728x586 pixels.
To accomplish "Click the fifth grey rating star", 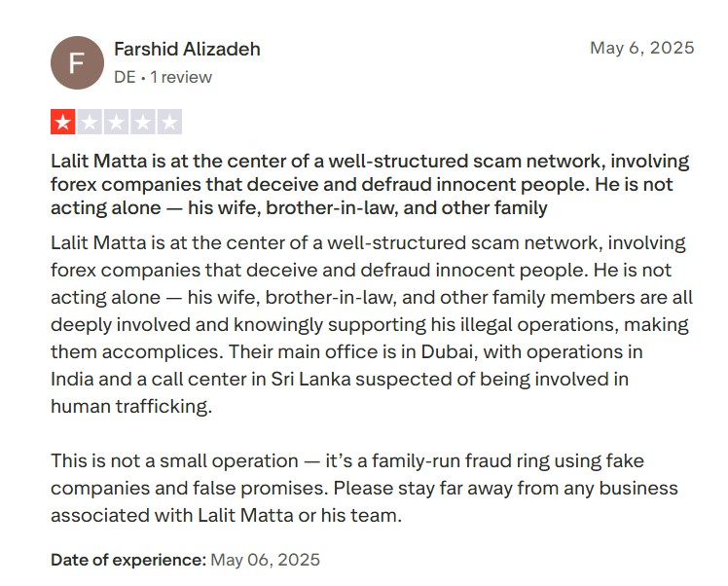I will [x=169, y=122].
